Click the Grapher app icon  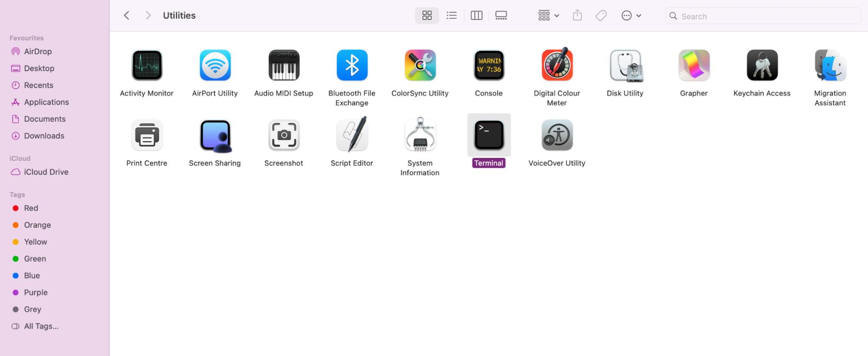click(x=693, y=65)
